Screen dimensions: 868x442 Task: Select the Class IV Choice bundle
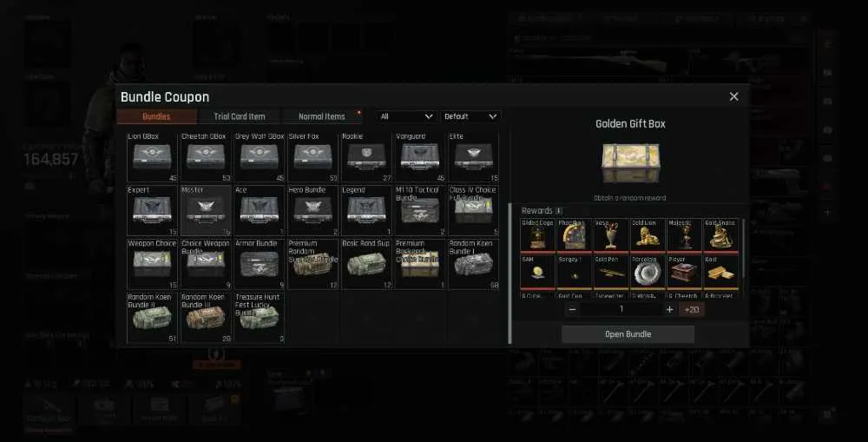(x=474, y=210)
